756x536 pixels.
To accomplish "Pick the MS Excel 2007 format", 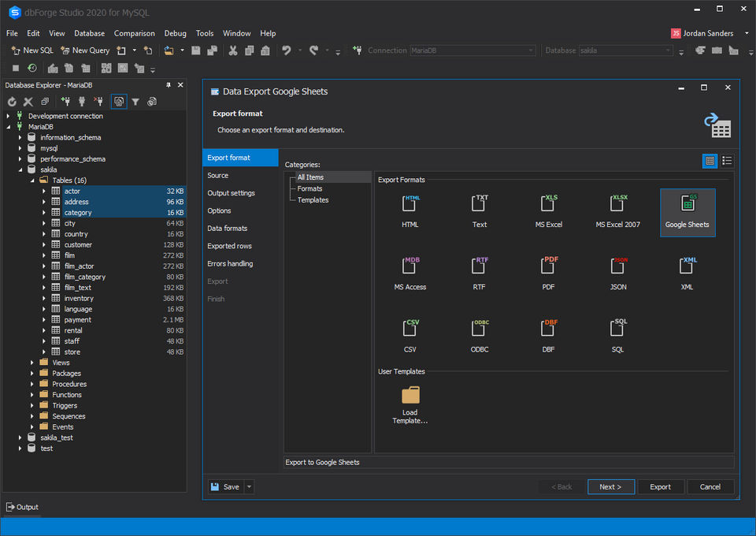I will click(x=618, y=204).
